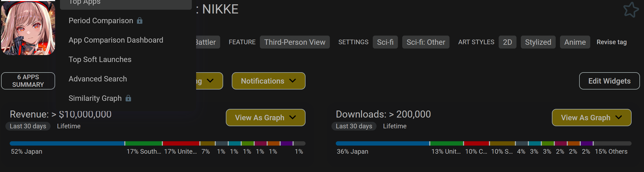Viewport: 644px width, 172px height.
Task: Click the 4% downloads label
Action: tap(521, 152)
